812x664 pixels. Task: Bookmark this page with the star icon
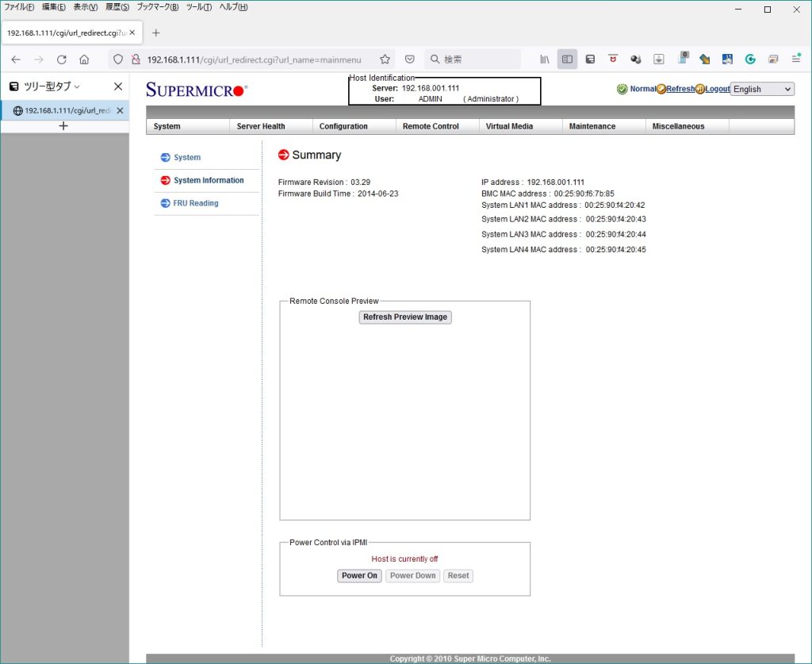coord(385,59)
